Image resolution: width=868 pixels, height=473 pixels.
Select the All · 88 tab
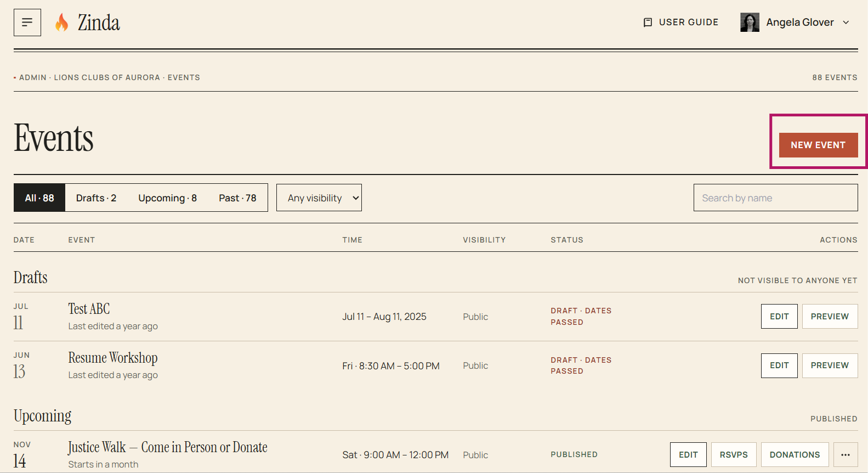[39, 198]
